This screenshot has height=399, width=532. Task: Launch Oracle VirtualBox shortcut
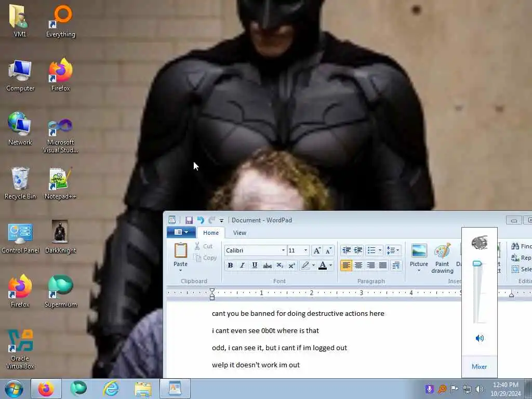(20, 350)
